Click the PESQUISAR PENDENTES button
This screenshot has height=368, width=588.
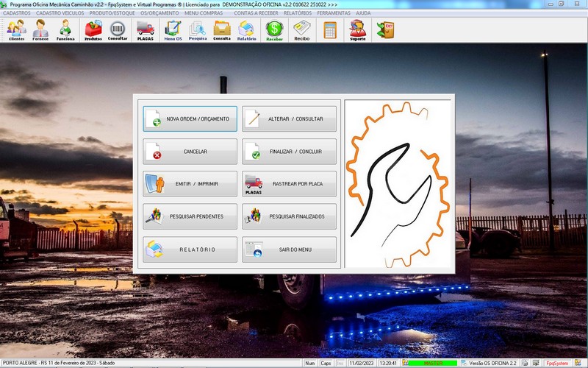(x=190, y=216)
